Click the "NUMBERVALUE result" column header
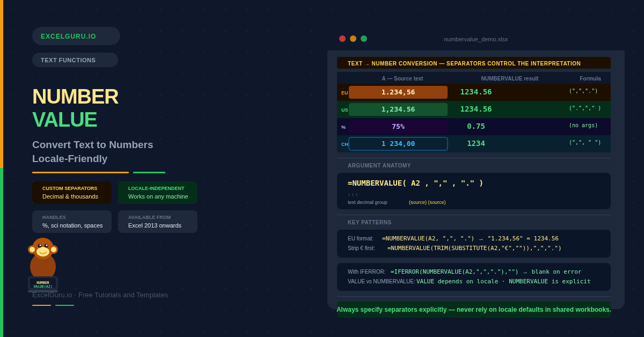644x337 pixels. (x=509, y=78)
